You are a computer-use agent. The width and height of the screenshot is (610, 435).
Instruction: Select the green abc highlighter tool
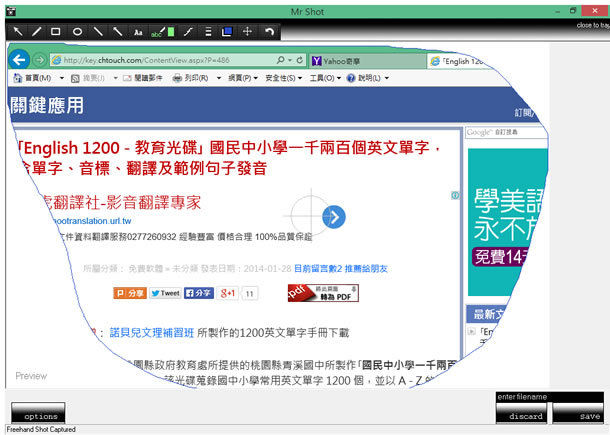(x=162, y=32)
